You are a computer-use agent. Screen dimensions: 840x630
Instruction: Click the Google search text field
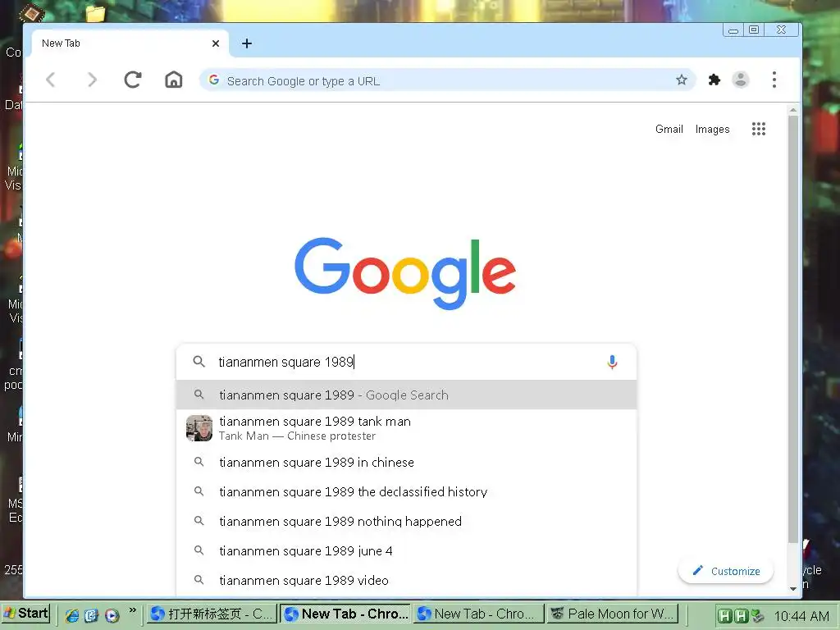coord(407,362)
